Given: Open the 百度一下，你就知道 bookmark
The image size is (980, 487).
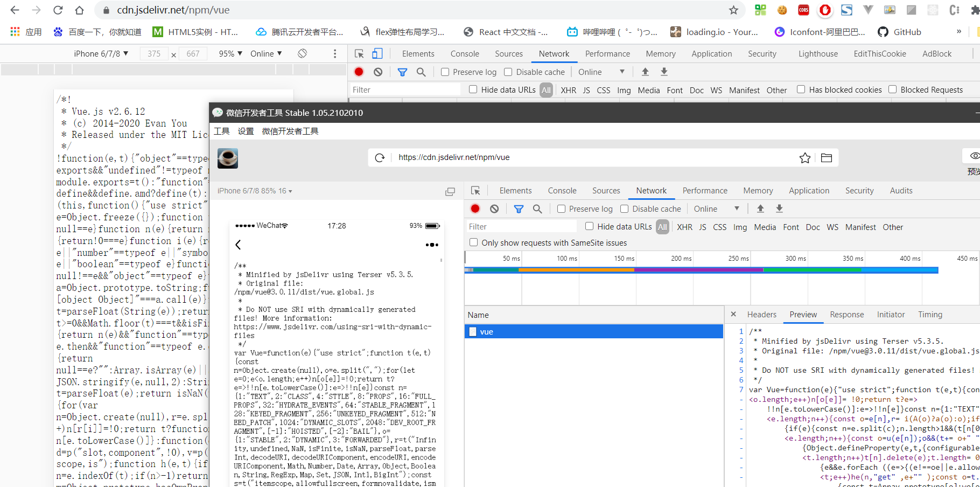Looking at the screenshot, I should click(97, 32).
